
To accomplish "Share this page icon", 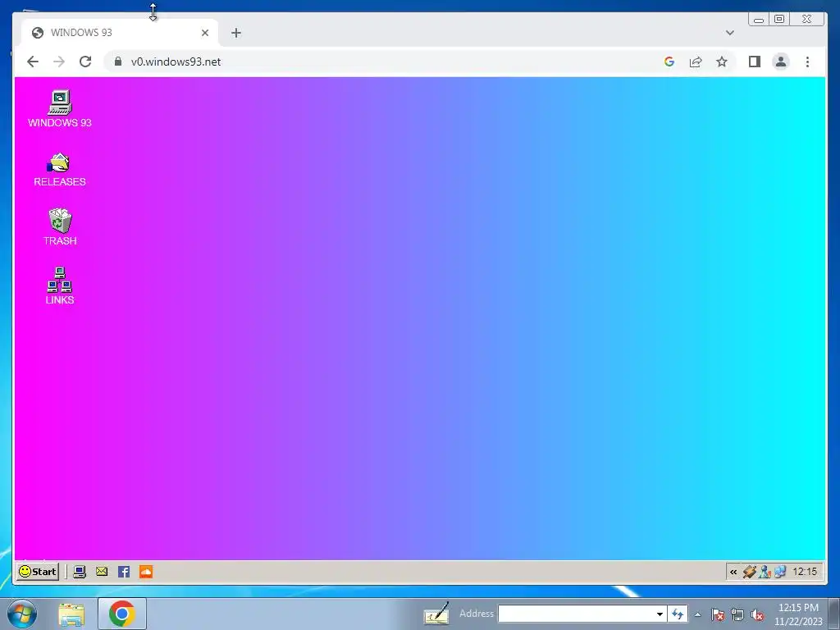I will click(x=696, y=62).
